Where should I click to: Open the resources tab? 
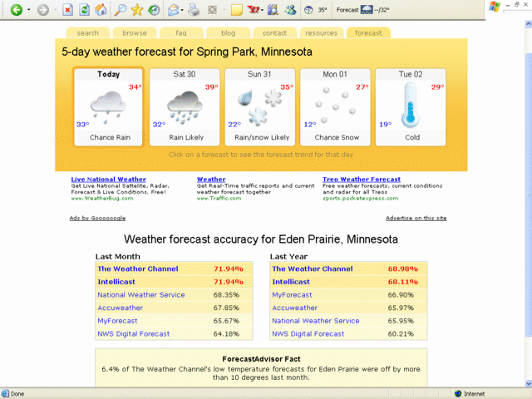pyautogui.click(x=322, y=33)
